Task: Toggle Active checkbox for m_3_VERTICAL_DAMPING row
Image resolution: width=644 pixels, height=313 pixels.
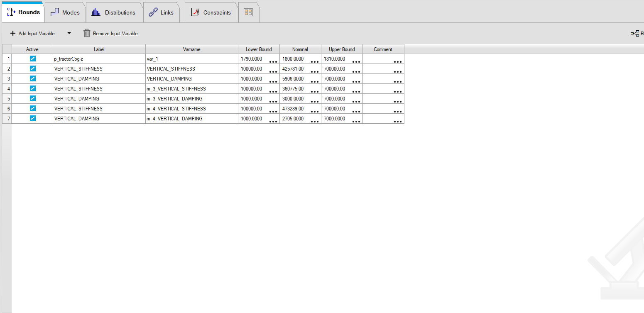Action: 33,98
